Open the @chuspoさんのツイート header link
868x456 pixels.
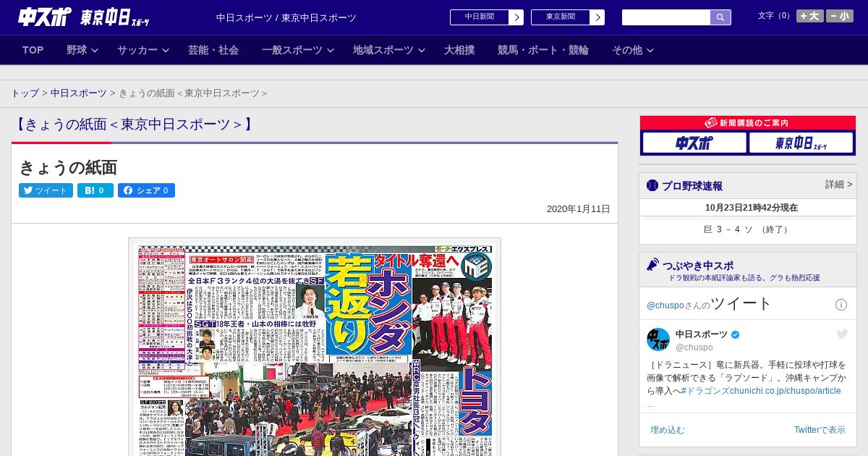(710, 304)
